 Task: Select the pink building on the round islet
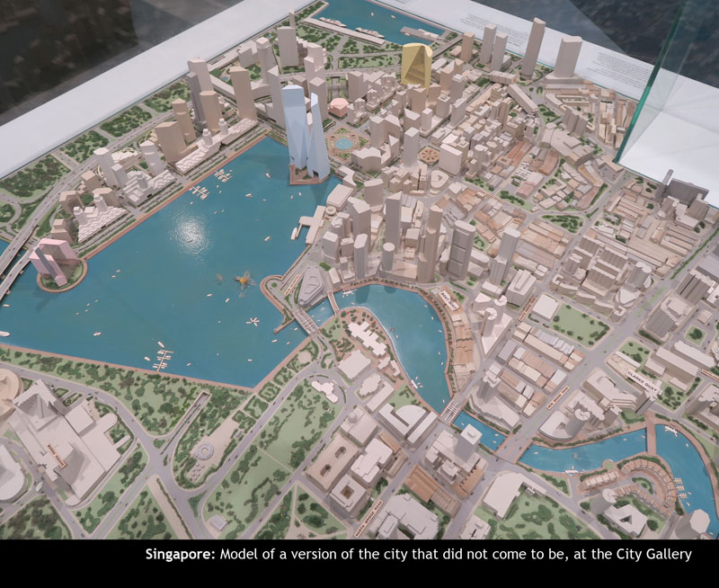[x=52, y=261]
